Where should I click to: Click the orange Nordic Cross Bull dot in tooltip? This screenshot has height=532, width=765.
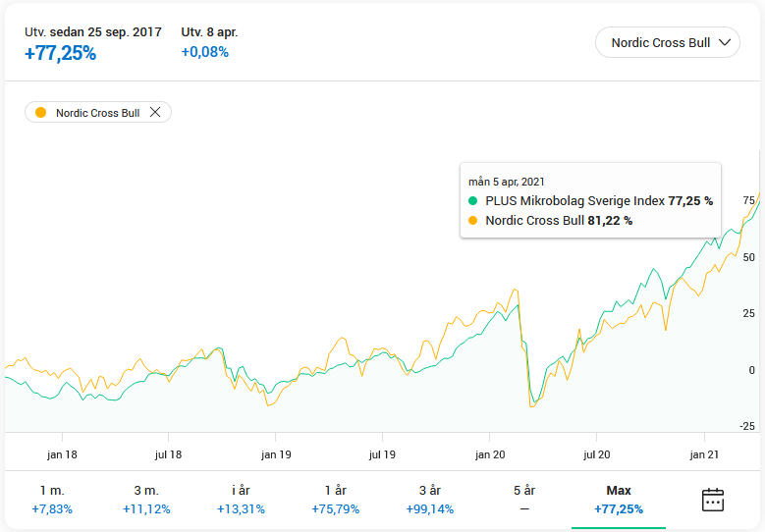(x=473, y=221)
